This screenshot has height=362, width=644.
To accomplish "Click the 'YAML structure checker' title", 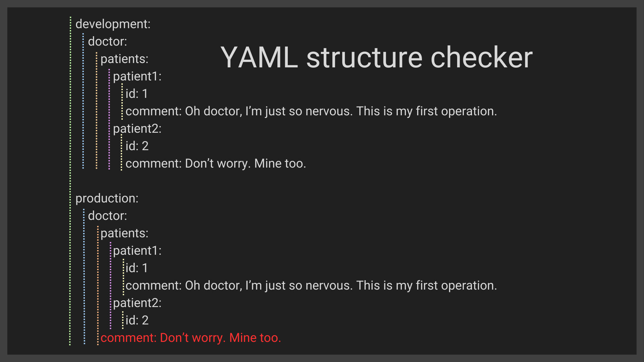I will (x=376, y=58).
